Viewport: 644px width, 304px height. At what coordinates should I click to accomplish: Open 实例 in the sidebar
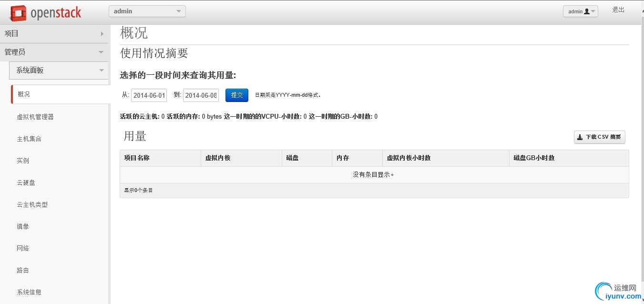coord(23,161)
